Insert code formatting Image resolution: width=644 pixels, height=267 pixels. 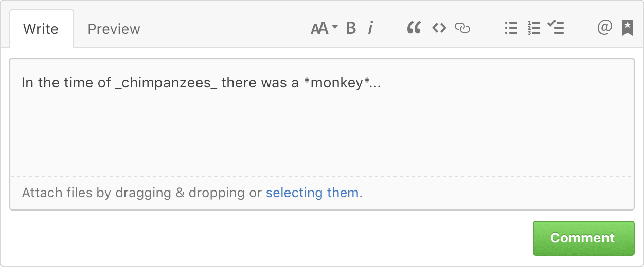tap(439, 28)
